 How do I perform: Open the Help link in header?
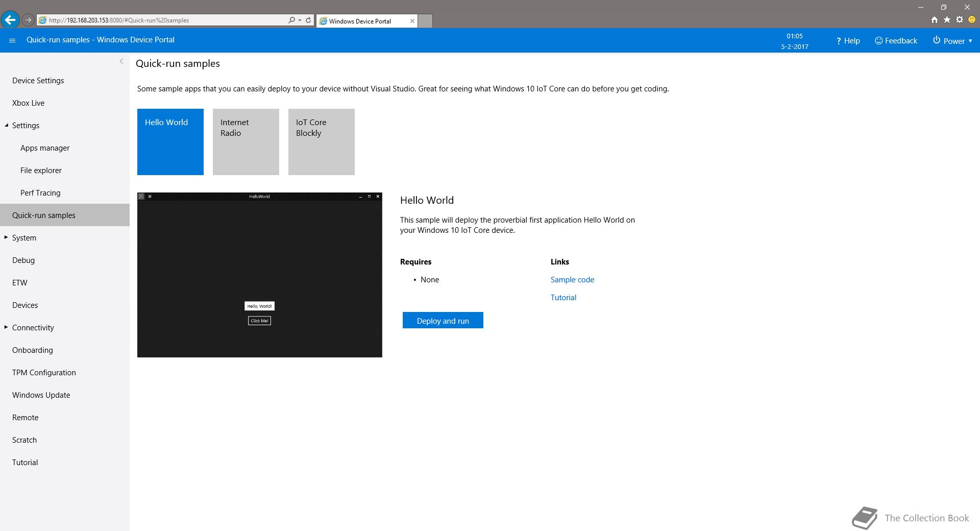click(x=848, y=41)
